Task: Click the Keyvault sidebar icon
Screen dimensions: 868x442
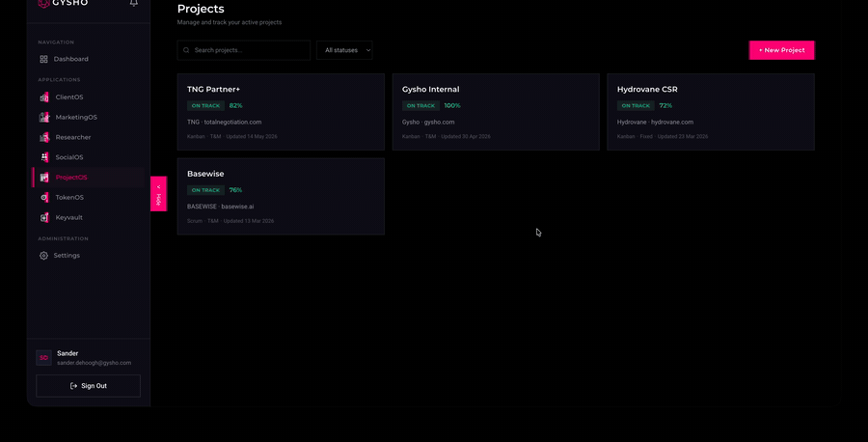Action: pos(44,218)
